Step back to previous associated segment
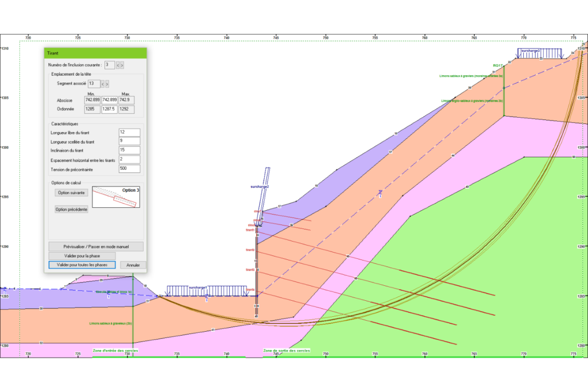Image resolution: width=588 pixels, height=392 pixels. coord(103,84)
